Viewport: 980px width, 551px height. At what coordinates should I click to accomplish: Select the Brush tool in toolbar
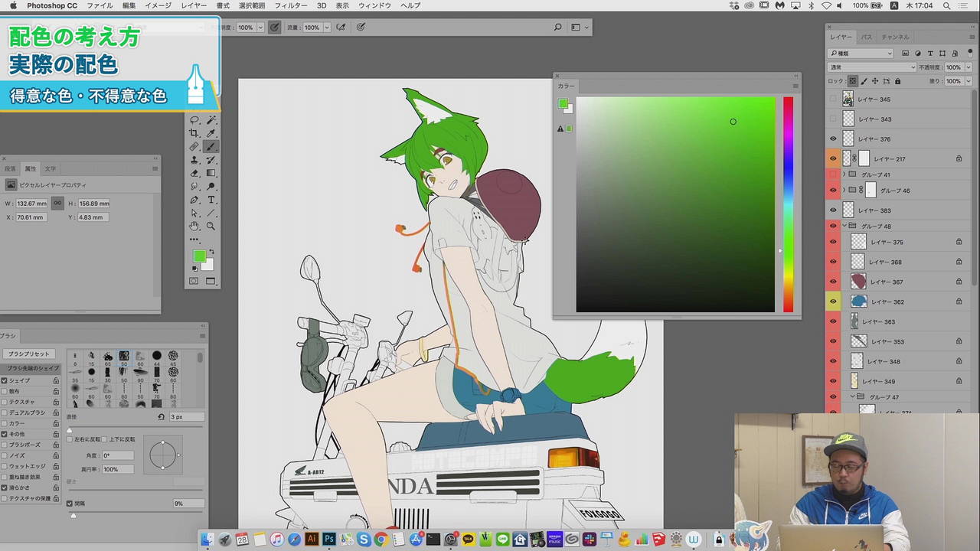211,146
